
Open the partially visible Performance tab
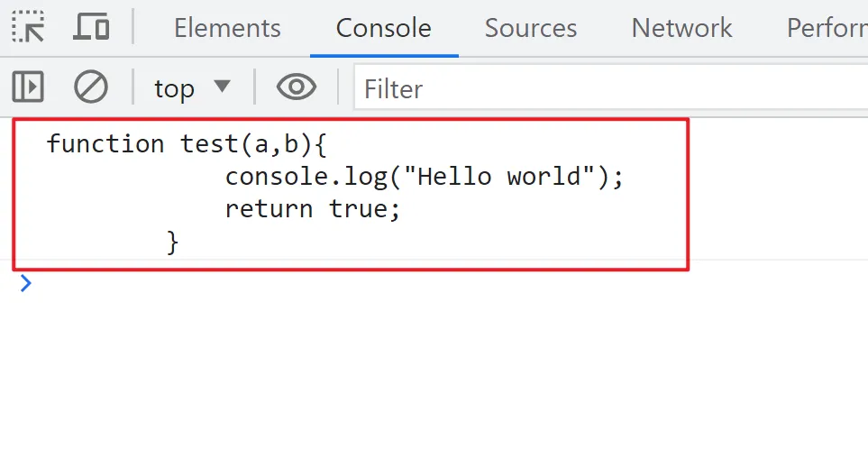826,28
